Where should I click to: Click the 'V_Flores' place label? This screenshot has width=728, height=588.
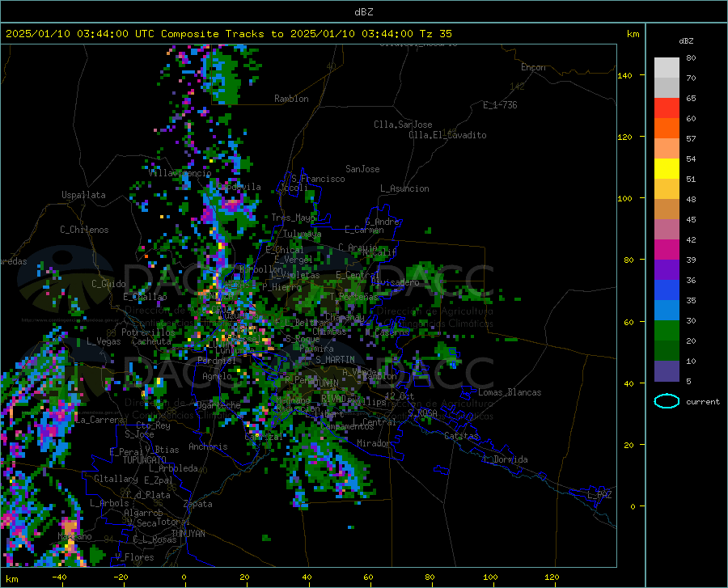point(134,557)
